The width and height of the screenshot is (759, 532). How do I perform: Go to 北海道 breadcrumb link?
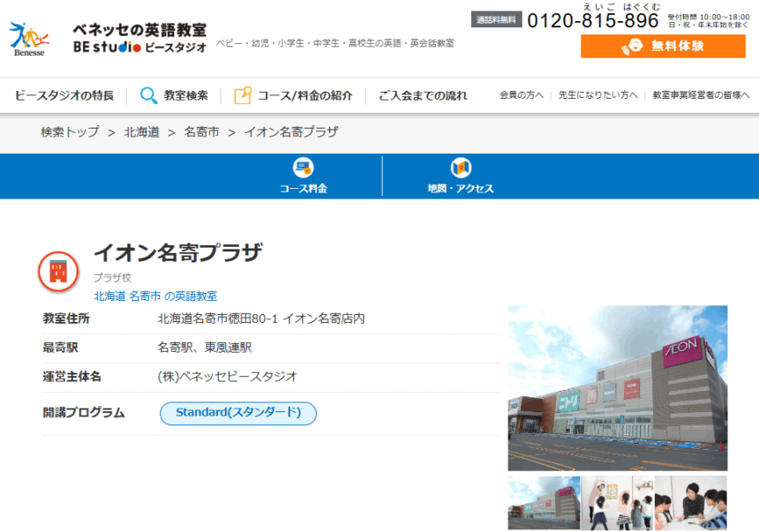tap(142, 131)
